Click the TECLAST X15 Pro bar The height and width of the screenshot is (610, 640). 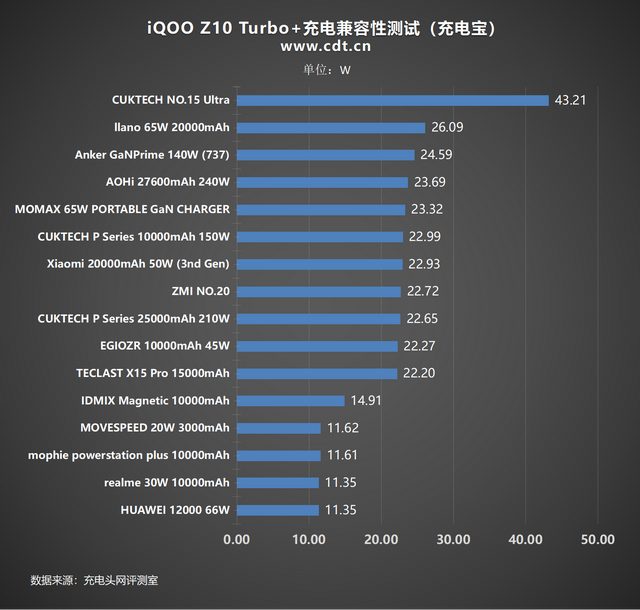pyautogui.click(x=317, y=374)
